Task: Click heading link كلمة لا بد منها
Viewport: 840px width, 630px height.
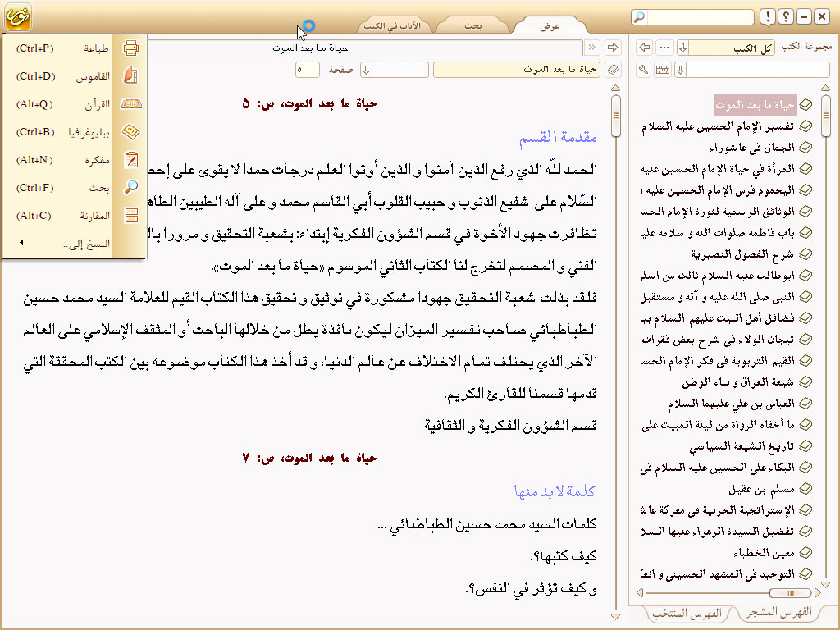Action: tap(555, 491)
